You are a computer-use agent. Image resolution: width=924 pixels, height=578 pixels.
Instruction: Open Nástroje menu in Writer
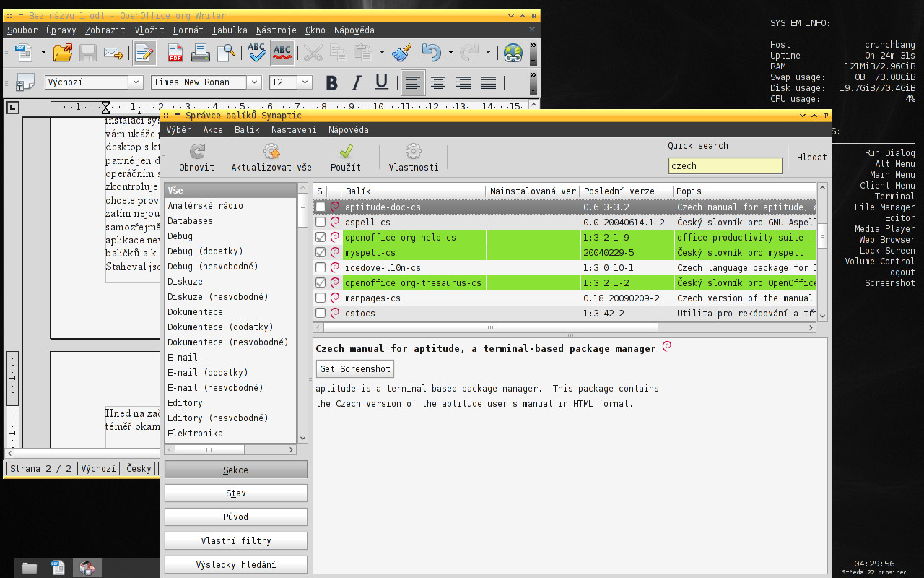(x=276, y=30)
